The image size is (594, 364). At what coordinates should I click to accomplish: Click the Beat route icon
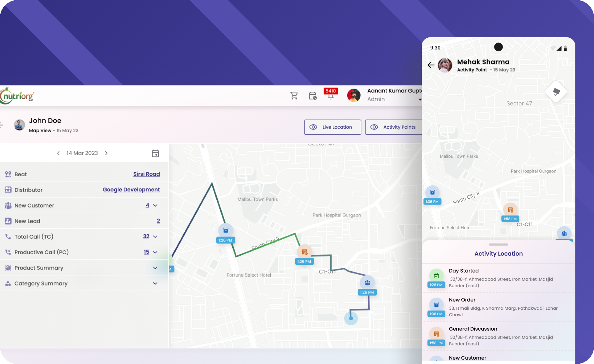[8, 174]
